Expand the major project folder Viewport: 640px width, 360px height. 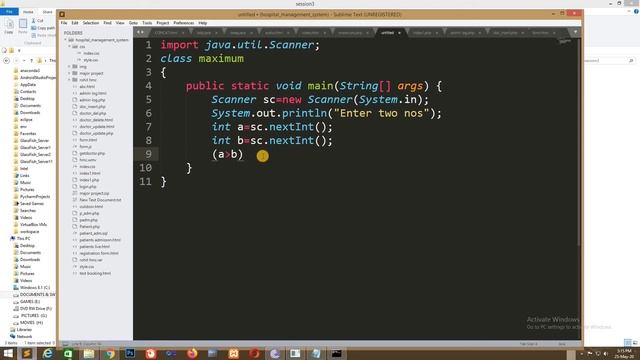pyautogui.click(x=70, y=73)
